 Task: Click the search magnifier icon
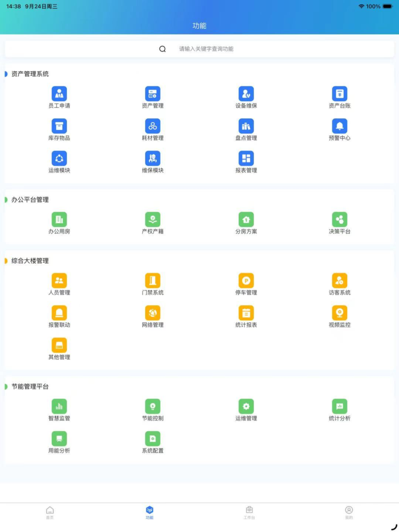point(162,49)
